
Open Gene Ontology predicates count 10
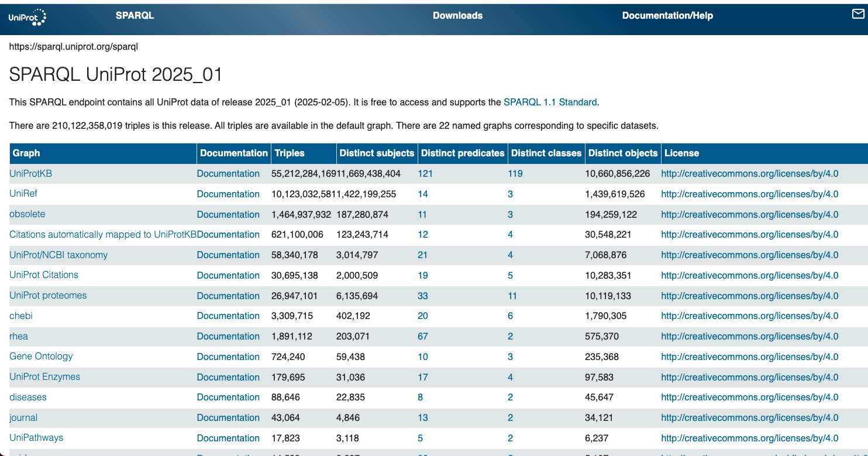[x=423, y=356]
